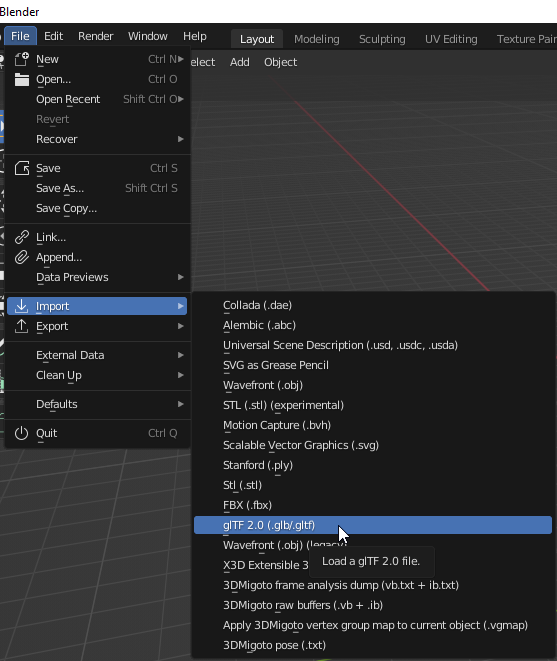
Task: Expand the External Data submenu arrow
Action: pyautogui.click(x=181, y=355)
